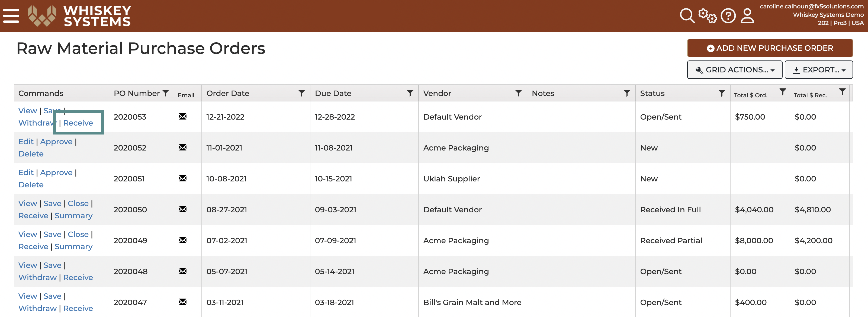The image size is (868, 317).
Task: Open Summary for PO 2020049
Action: (73, 246)
